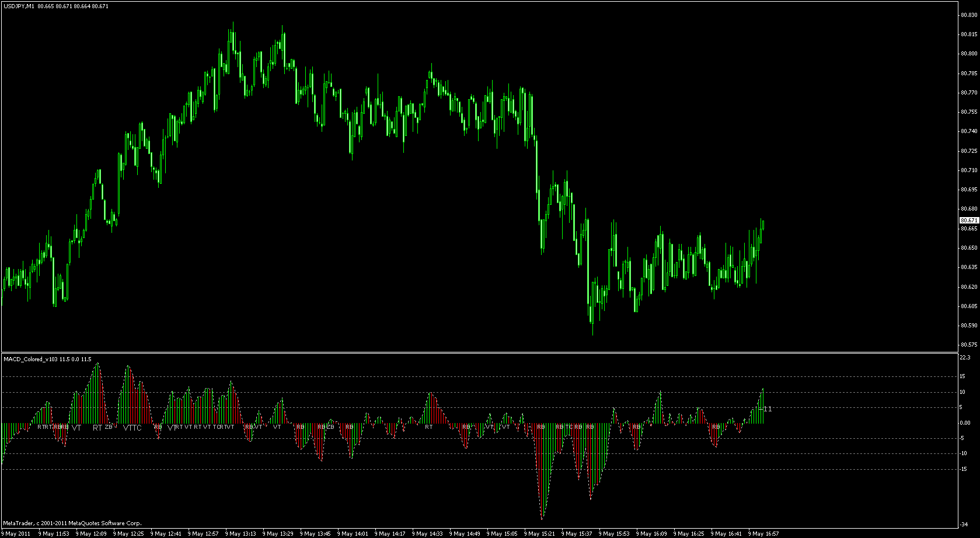Click the 80.710 price scale value
The height and width of the screenshot is (538, 980).
(968, 170)
